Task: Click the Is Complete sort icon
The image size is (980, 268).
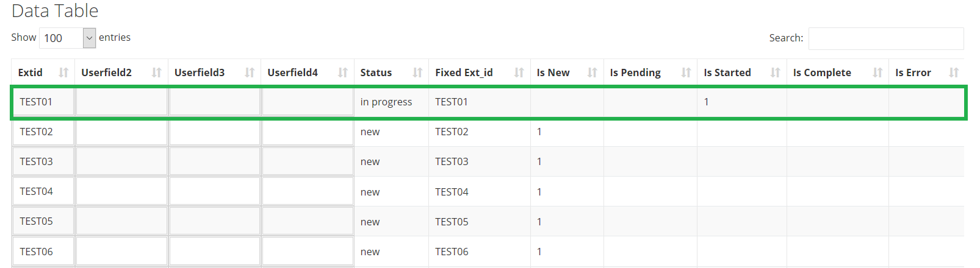Action: pos(877,72)
